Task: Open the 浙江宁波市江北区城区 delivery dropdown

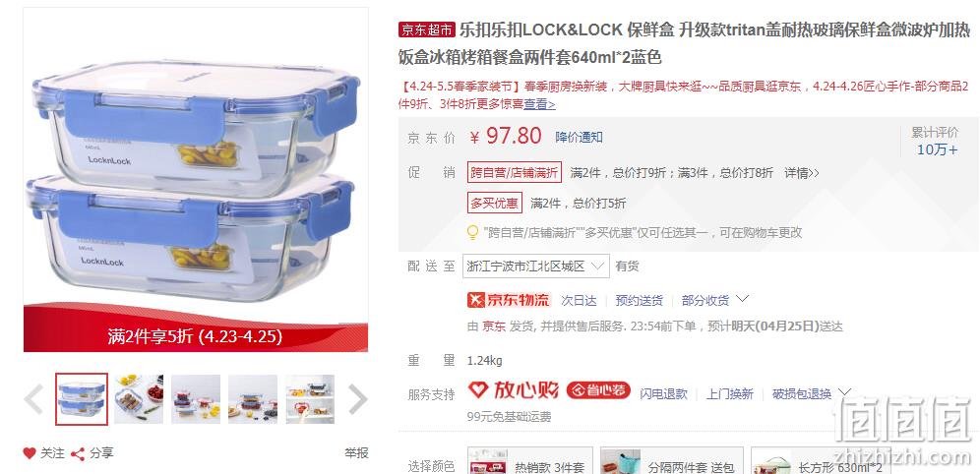Action: coord(536,267)
